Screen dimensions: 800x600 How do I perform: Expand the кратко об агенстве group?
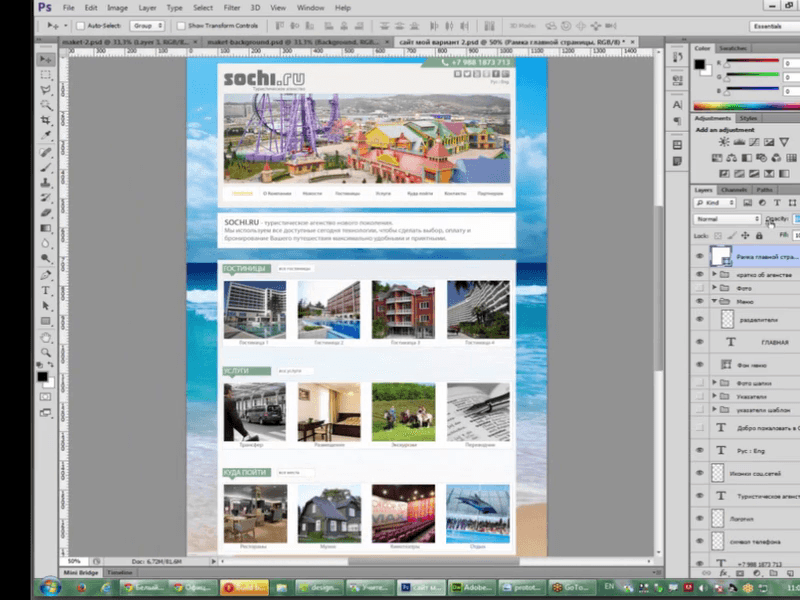714,274
